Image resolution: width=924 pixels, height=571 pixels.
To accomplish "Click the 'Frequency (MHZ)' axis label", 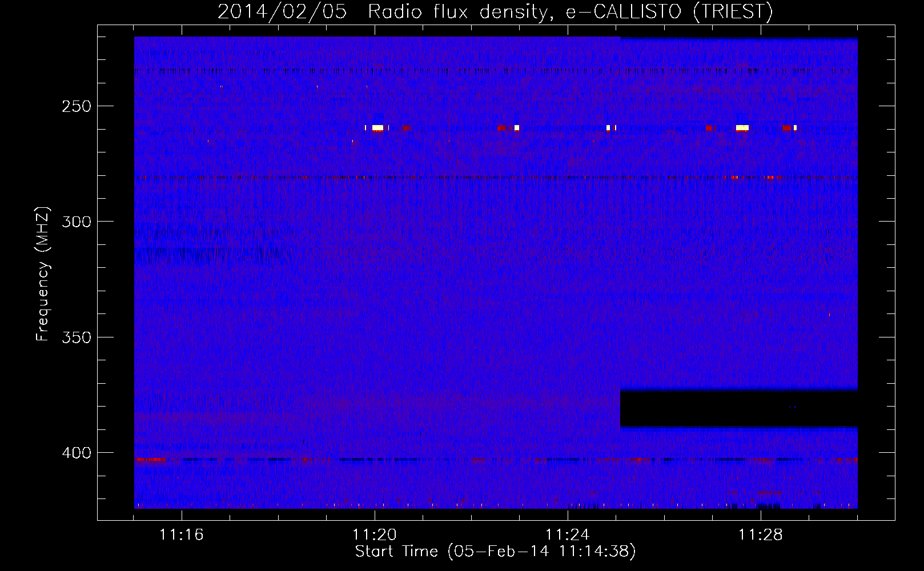I will (43, 274).
